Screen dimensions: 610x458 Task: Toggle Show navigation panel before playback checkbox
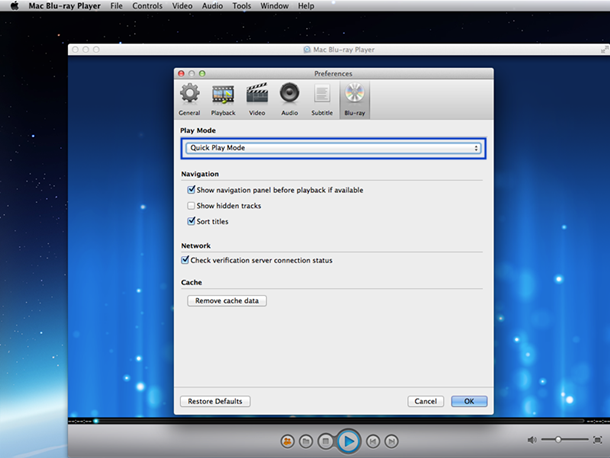[x=191, y=190]
